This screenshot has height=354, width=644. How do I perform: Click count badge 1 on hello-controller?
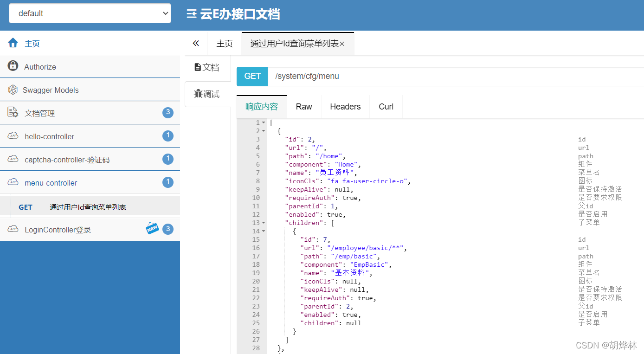point(168,136)
